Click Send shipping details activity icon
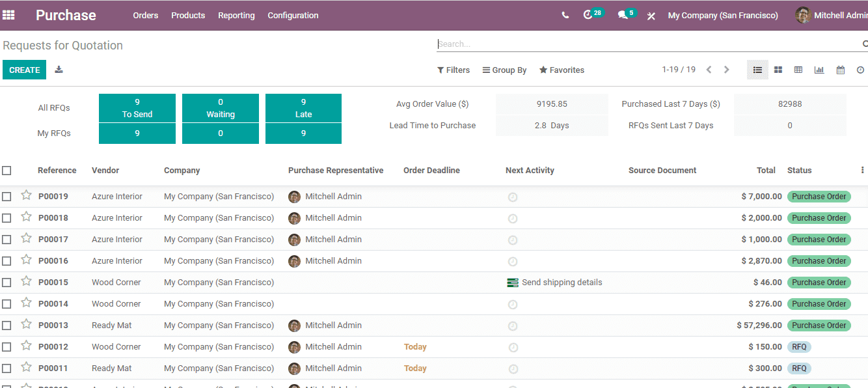Viewport: 868px width, 388px height. [513, 283]
